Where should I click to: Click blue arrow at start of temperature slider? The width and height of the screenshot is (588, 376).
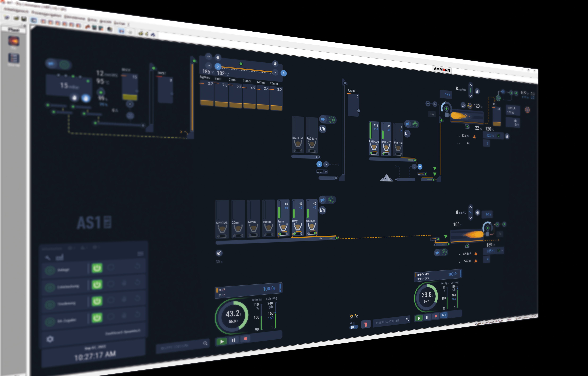[218, 66]
